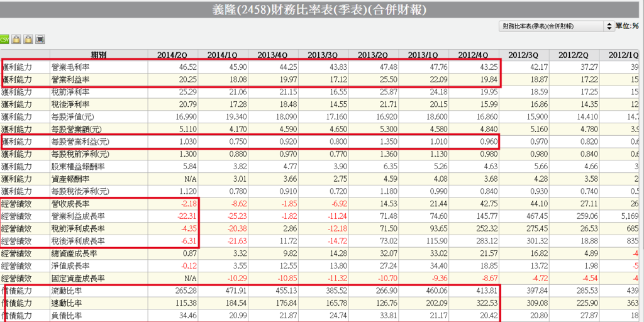Click the 每股營業利益(元) row label

click(79, 142)
